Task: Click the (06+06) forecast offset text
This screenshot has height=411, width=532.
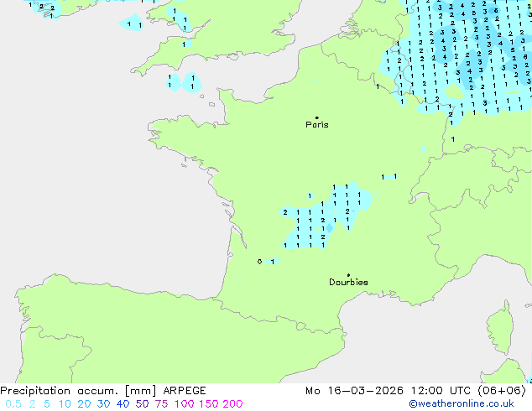Action: point(502,391)
